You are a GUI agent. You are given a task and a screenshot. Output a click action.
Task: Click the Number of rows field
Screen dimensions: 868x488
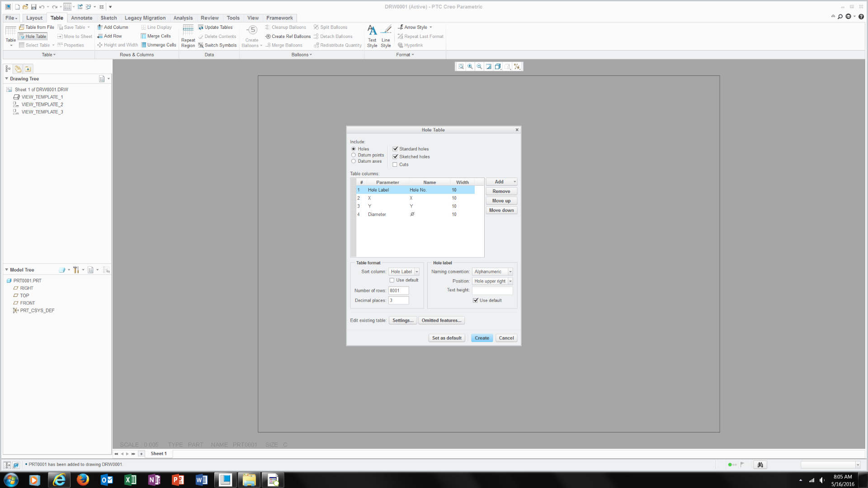point(398,291)
